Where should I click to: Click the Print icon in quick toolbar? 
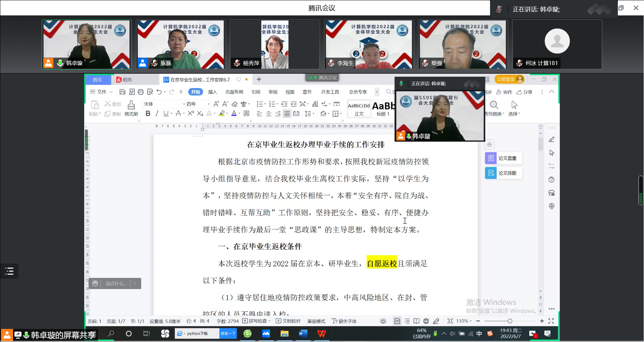pos(141,92)
